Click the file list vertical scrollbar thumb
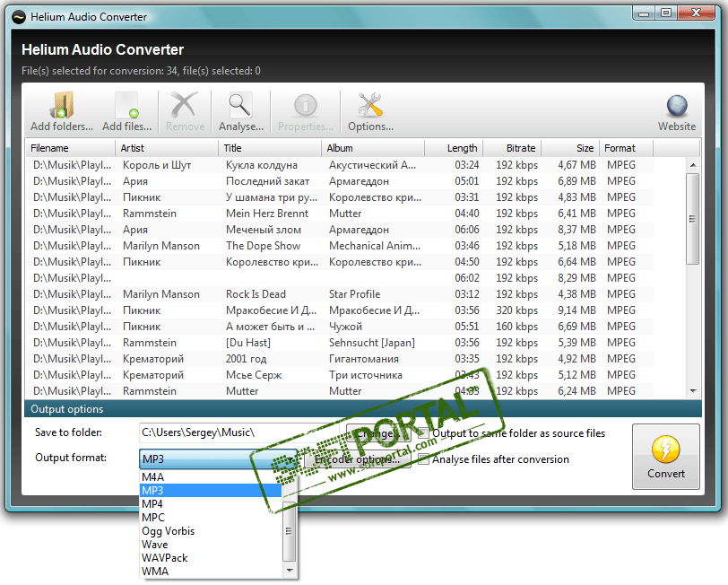 [x=693, y=219]
